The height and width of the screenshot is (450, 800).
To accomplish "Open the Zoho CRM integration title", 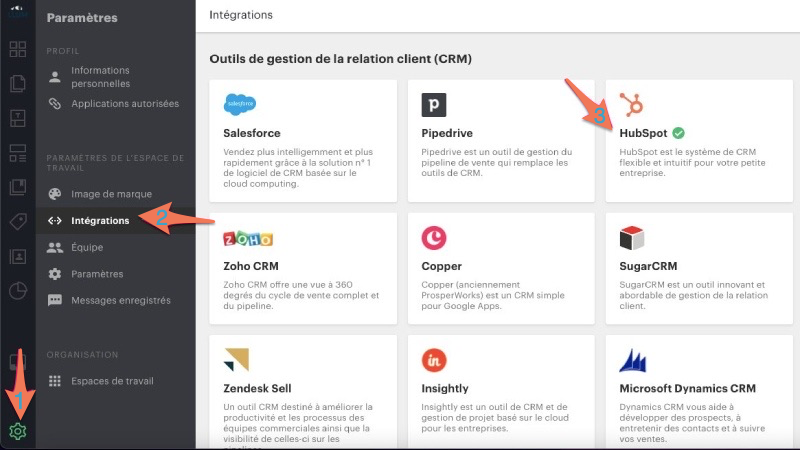I will tap(251, 266).
